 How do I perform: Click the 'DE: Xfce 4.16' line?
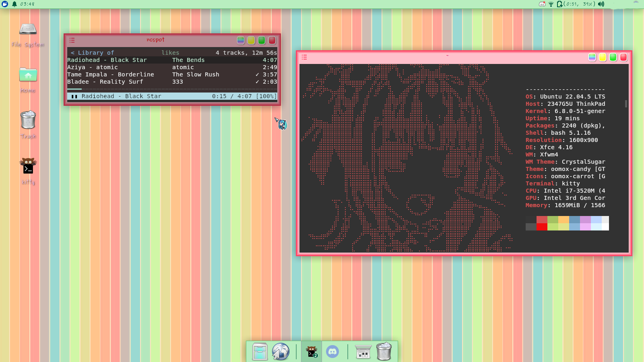coord(549,147)
